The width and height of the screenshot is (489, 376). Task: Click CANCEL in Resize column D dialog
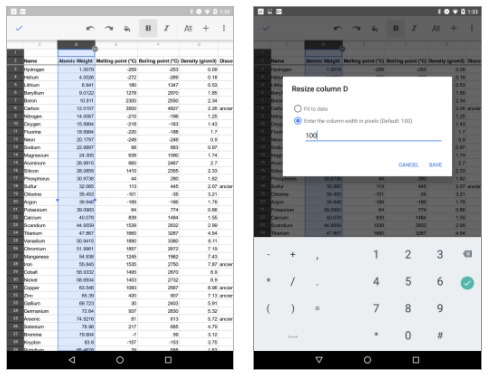pyautogui.click(x=408, y=165)
